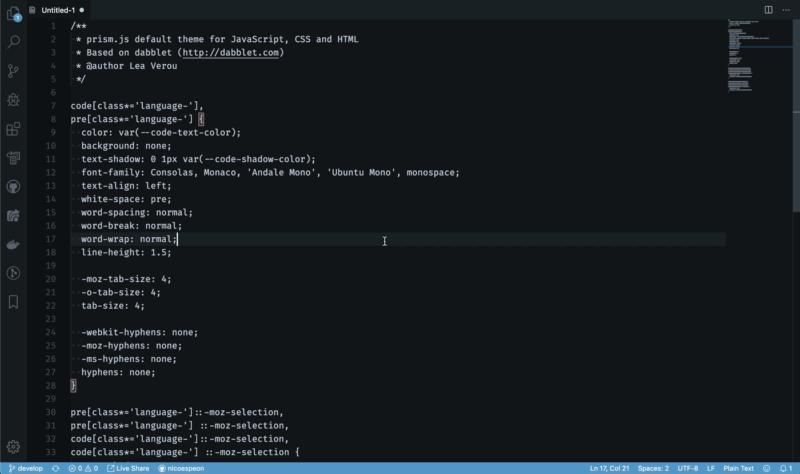800x474 pixels.
Task: Open notifications bell in status bar
Action: (x=786, y=468)
